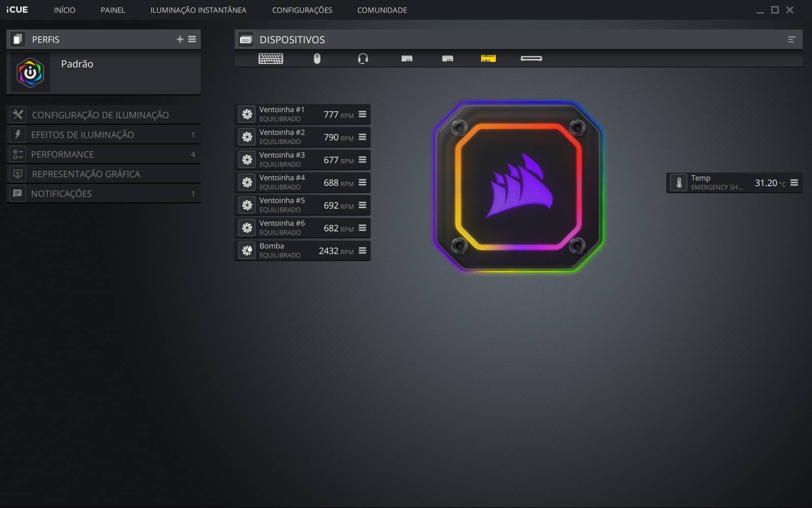The image size is (812, 508).
Task: Click the iCUE logo
Action: tap(17, 10)
